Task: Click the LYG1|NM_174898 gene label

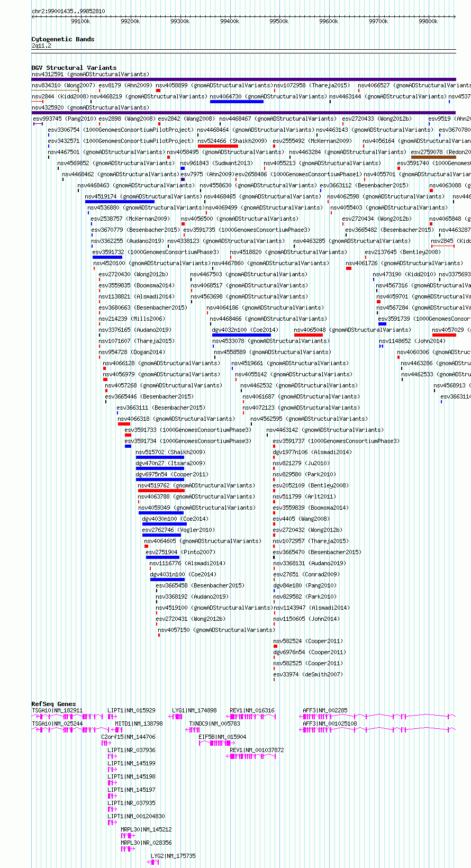Action: pyautogui.click(x=194, y=710)
